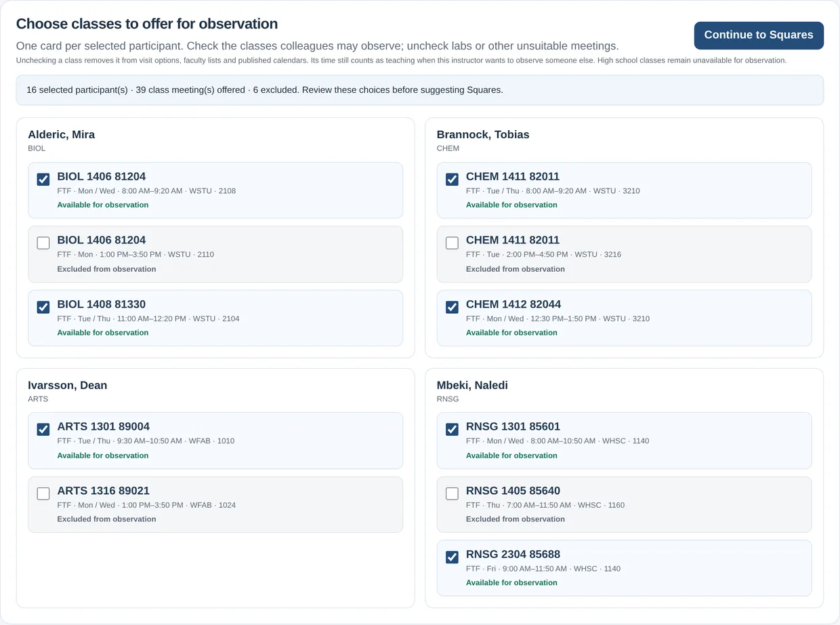Click the ARTS 1316 89021 excluded row

(x=215, y=504)
